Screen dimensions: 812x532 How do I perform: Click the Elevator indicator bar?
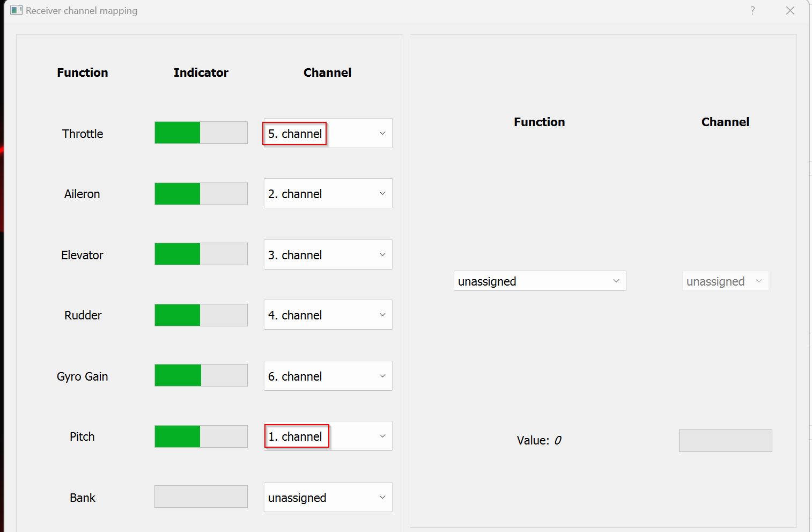click(x=201, y=254)
